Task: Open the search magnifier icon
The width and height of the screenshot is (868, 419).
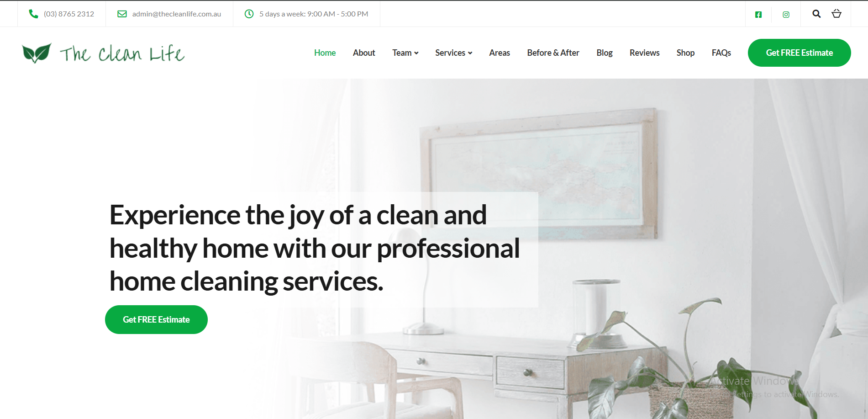Action: pos(816,14)
